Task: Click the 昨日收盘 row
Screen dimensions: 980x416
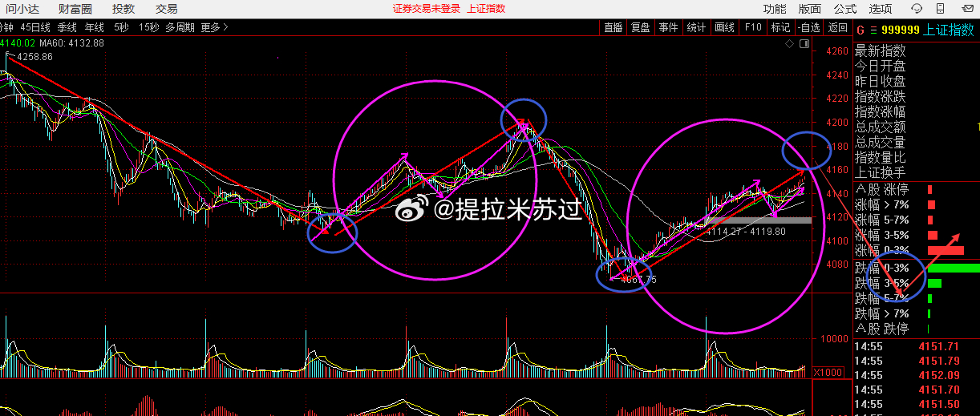Action: [881, 81]
